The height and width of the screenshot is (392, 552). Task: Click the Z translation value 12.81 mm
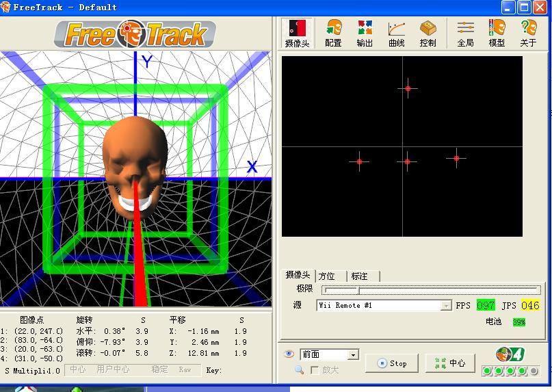(203, 353)
